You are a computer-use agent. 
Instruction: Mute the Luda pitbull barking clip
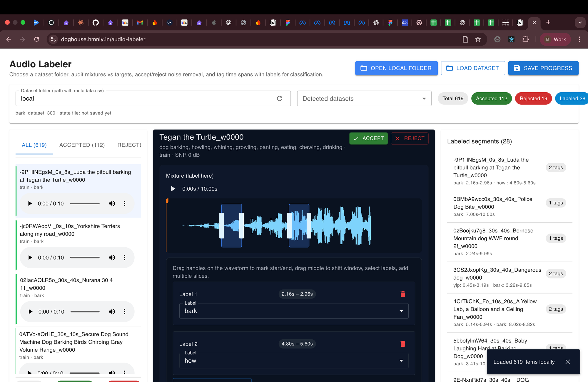click(x=112, y=203)
